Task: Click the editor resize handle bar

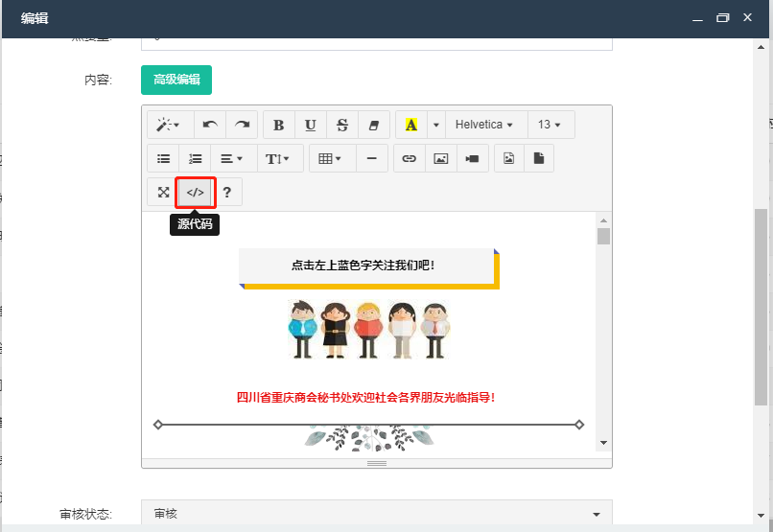Action: click(x=377, y=462)
